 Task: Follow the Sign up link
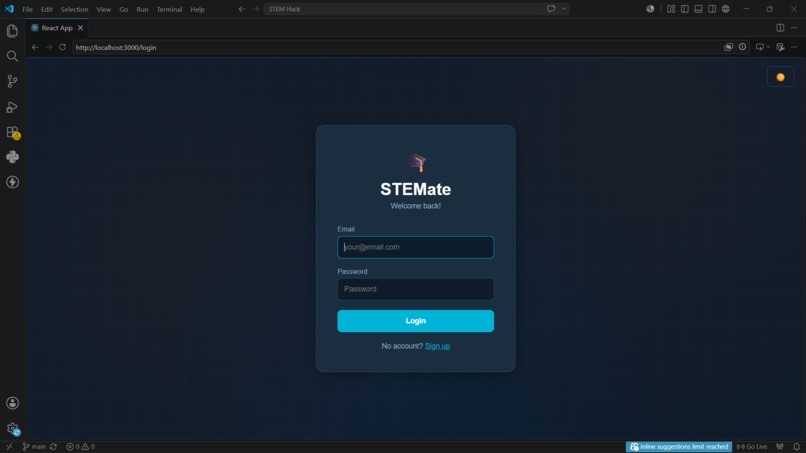pos(437,346)
